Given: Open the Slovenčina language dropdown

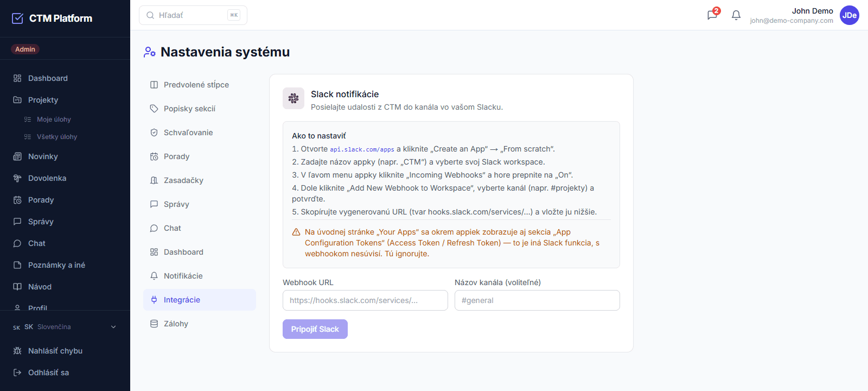Looking at the screenshot, I should pyautogui.click(x=65, y=327).
